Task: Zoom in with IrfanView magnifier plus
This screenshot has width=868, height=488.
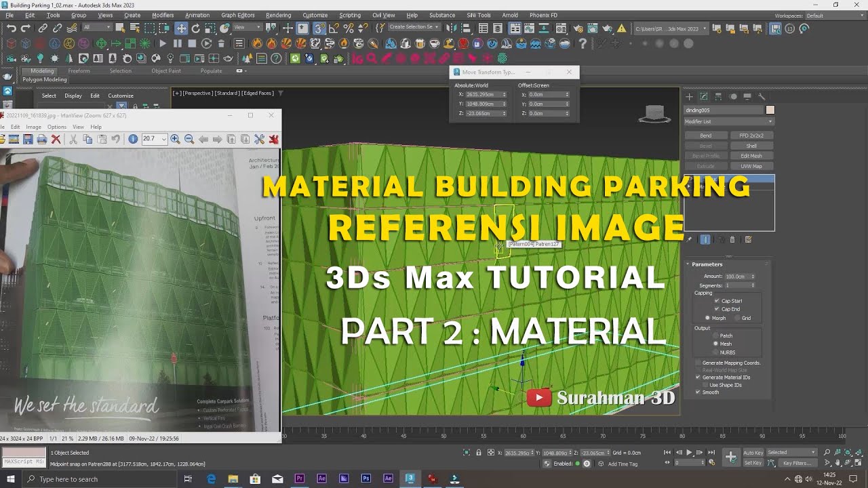Action: pos(175,139)
